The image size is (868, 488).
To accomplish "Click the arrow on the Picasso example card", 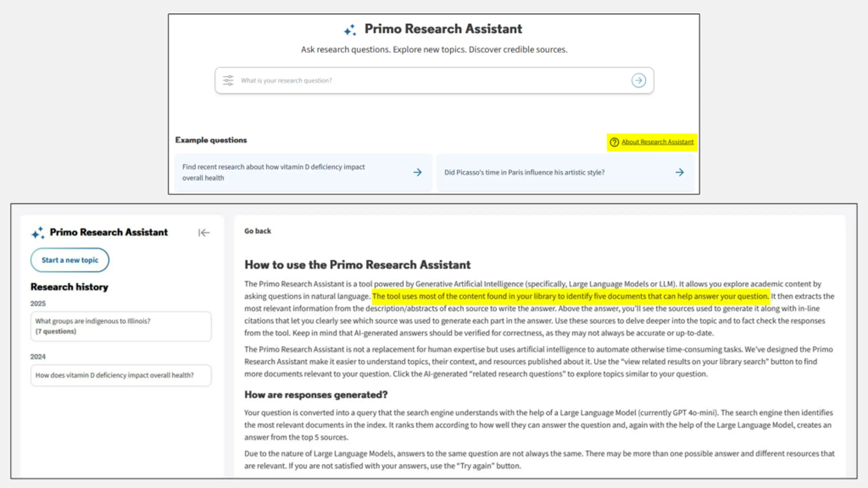I will click(x=679, y=172).
